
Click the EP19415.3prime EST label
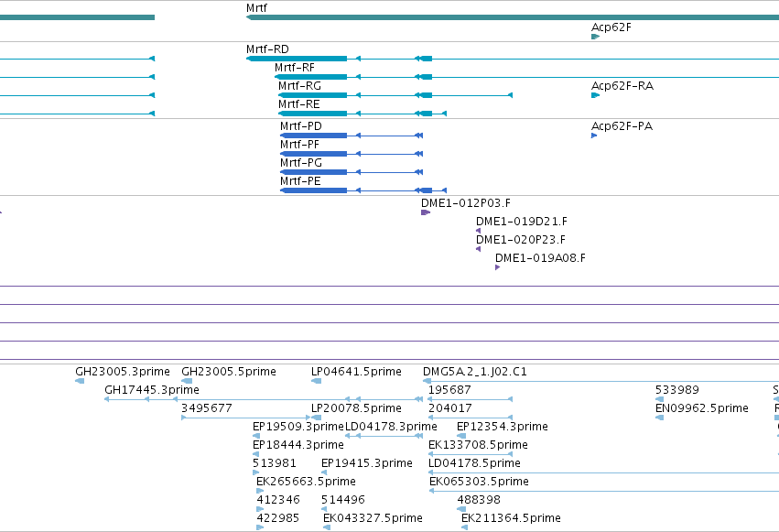point(367,463)
